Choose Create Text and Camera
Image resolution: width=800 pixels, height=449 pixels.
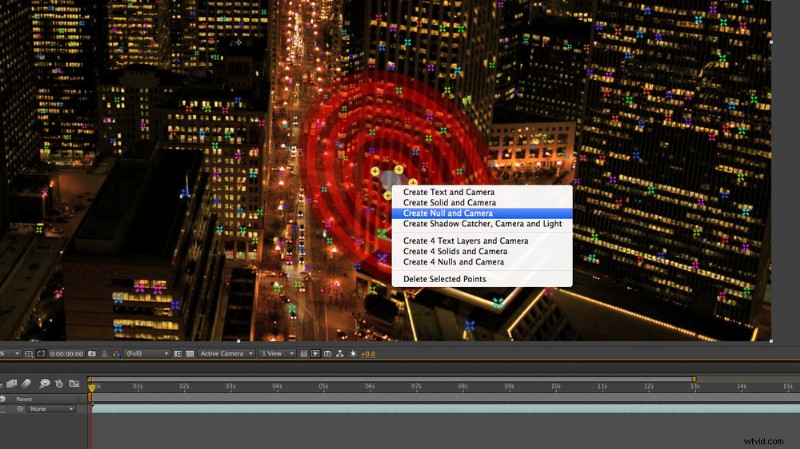click(448, 192)
